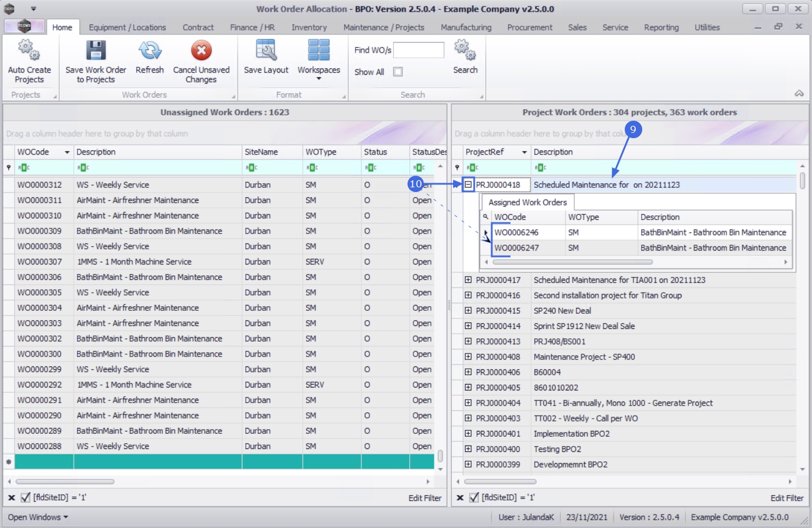Click the Refresh icon
This screenshot has height=528, width=812.
click(149, 51)
